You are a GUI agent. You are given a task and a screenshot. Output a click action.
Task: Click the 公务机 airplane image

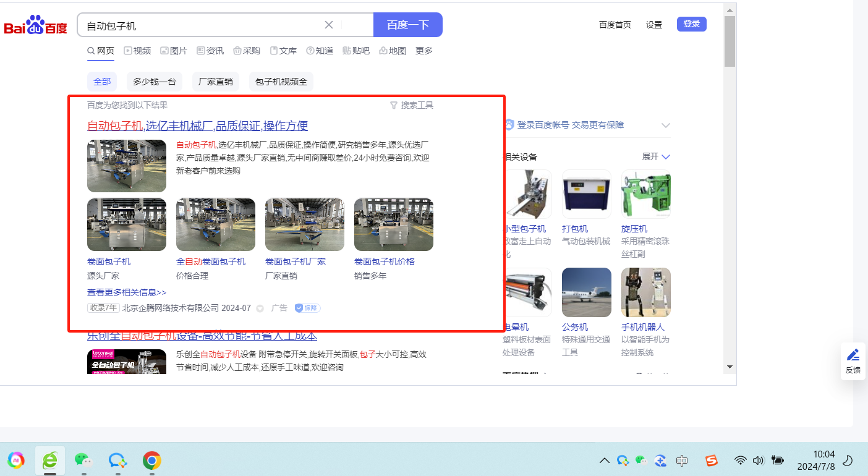(587, 292)
